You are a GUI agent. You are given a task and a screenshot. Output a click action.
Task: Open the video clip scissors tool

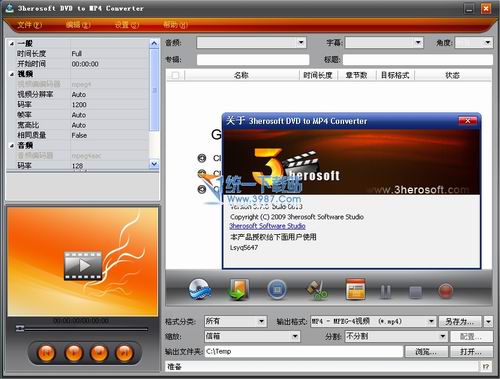316,290
